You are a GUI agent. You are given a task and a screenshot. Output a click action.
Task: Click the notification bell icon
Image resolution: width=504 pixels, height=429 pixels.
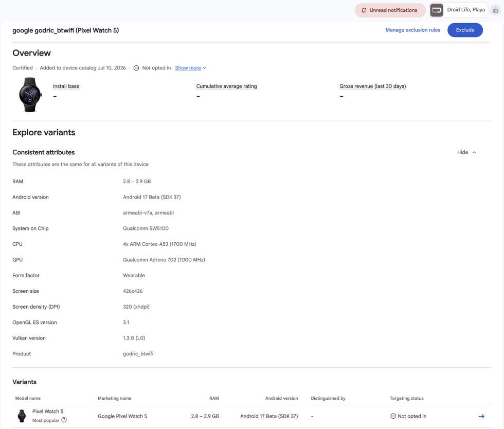coord(364,10)
